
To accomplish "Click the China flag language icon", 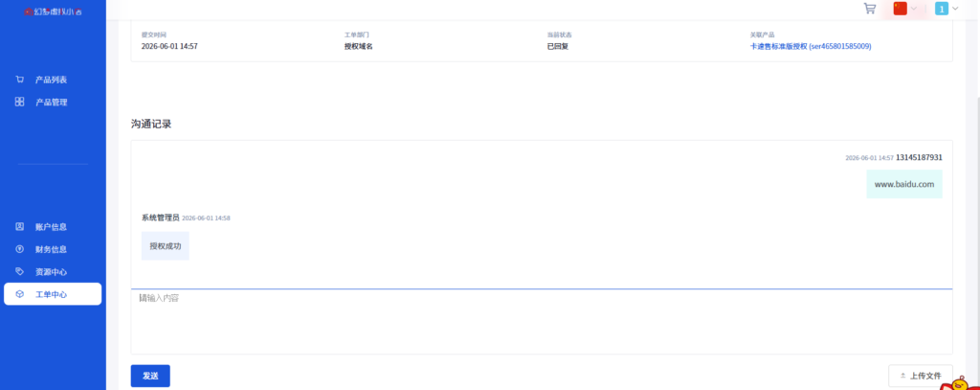I will click(900, 8).
